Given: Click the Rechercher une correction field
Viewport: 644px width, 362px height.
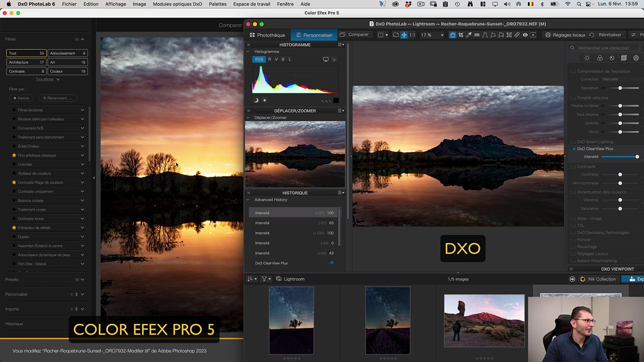Looking at the screenshot, I should pyautogui.click(x=605, y=48).
